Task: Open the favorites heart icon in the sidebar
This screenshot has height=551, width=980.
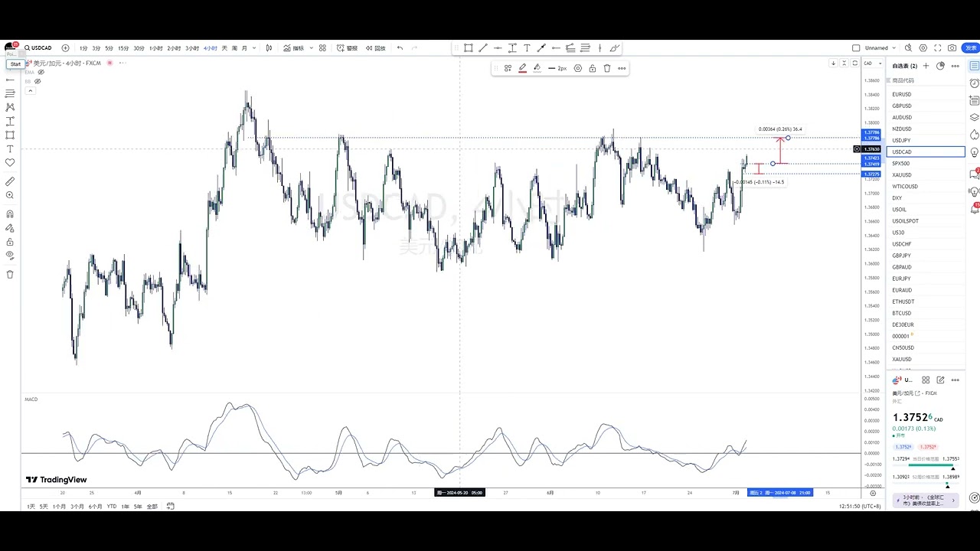Action: pos(10,162)
